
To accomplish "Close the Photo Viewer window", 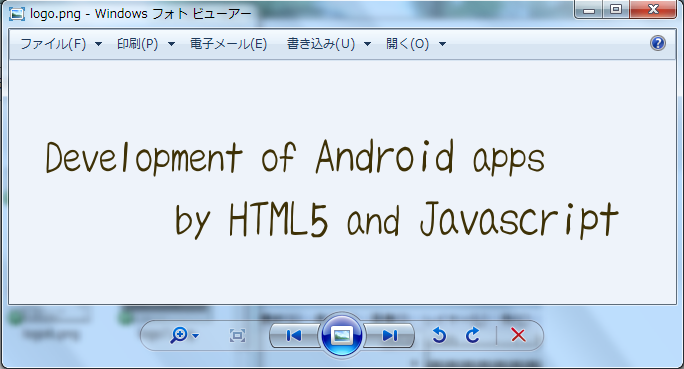I will coord(653,10).
